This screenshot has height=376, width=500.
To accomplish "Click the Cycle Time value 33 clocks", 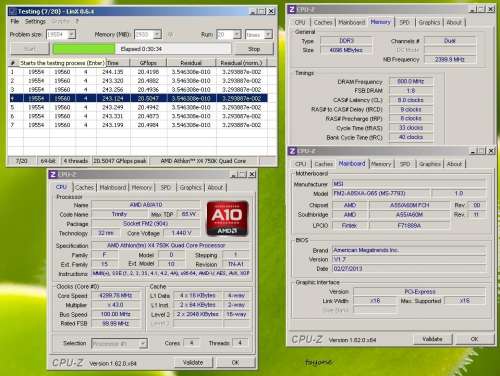I will (x=410, y=128).
